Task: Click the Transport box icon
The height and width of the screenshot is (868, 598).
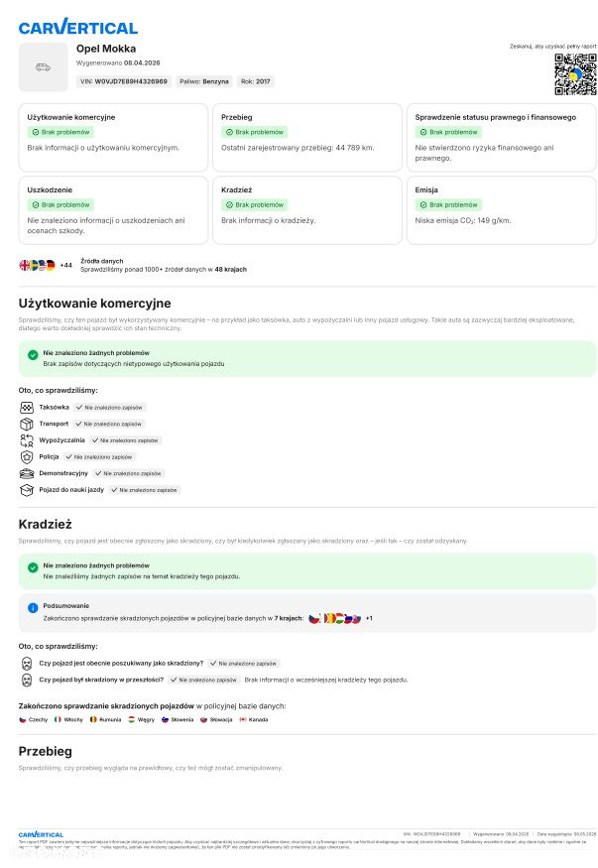Action: tap(27, 424)
